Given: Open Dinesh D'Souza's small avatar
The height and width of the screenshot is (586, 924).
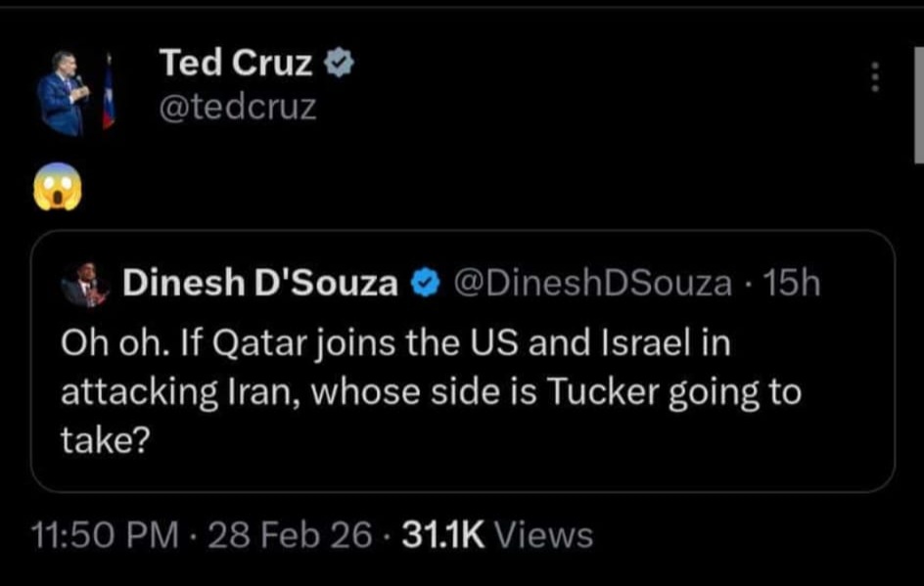Looking at the screenshot, I should click(x=85, y=286).
